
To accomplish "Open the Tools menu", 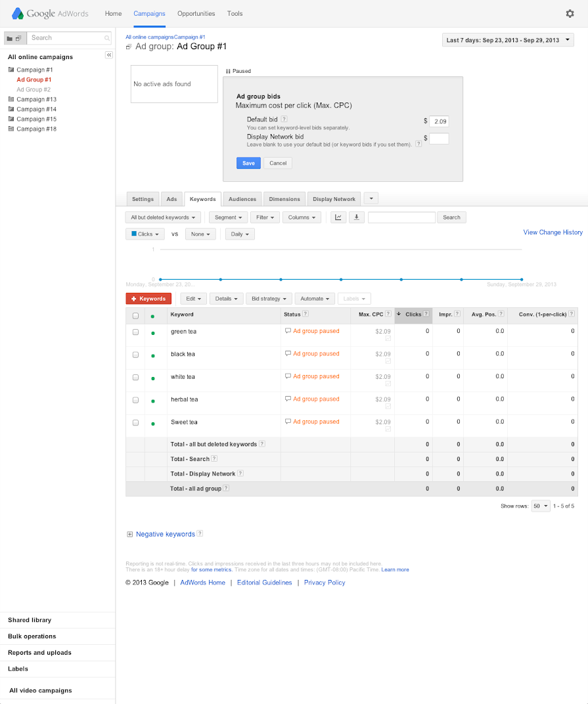I will tap(235, 14).
